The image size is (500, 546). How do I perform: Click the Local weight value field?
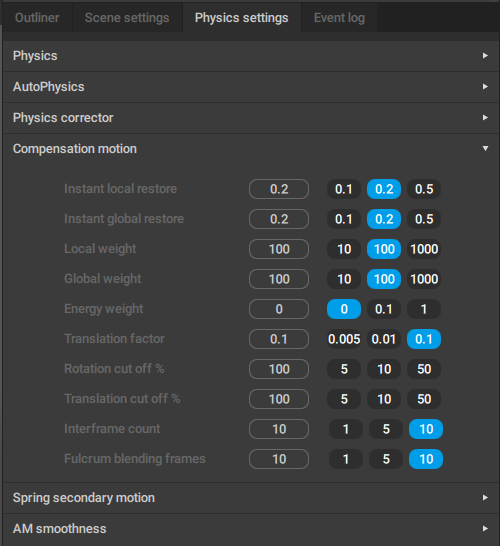pyautogui.click(x=279, y=249)
